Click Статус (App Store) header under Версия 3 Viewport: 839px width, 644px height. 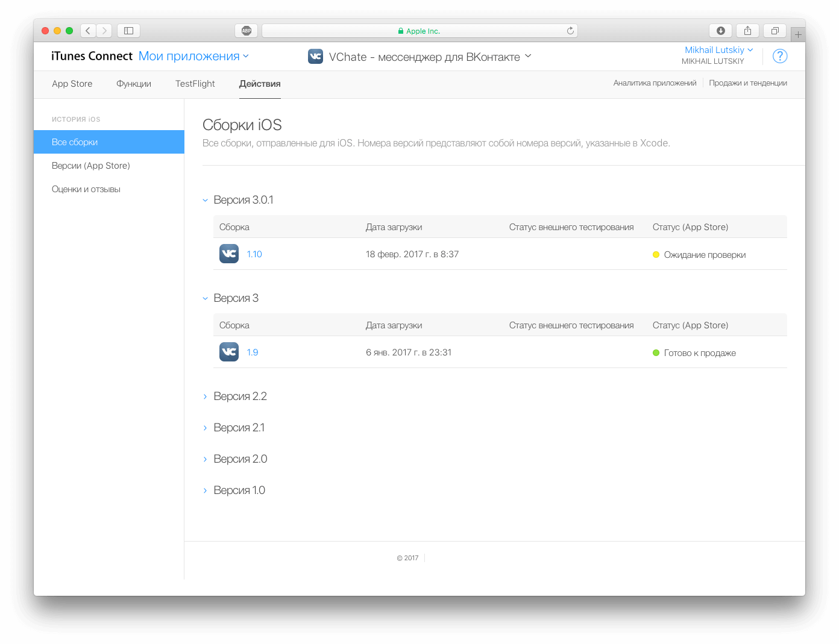tap(690, 325)
